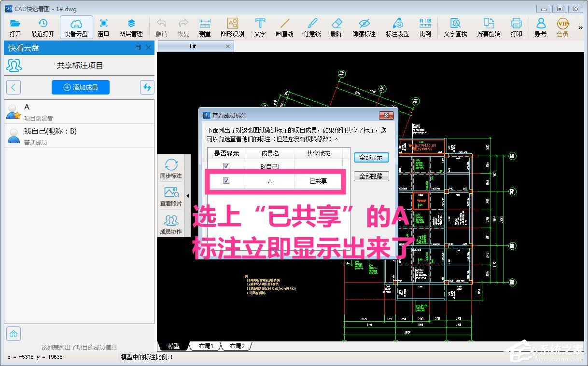Use the 任意线 freehand line tool
Image resolution: width=588 pixels, height=366 pixels.
point(312,27)
